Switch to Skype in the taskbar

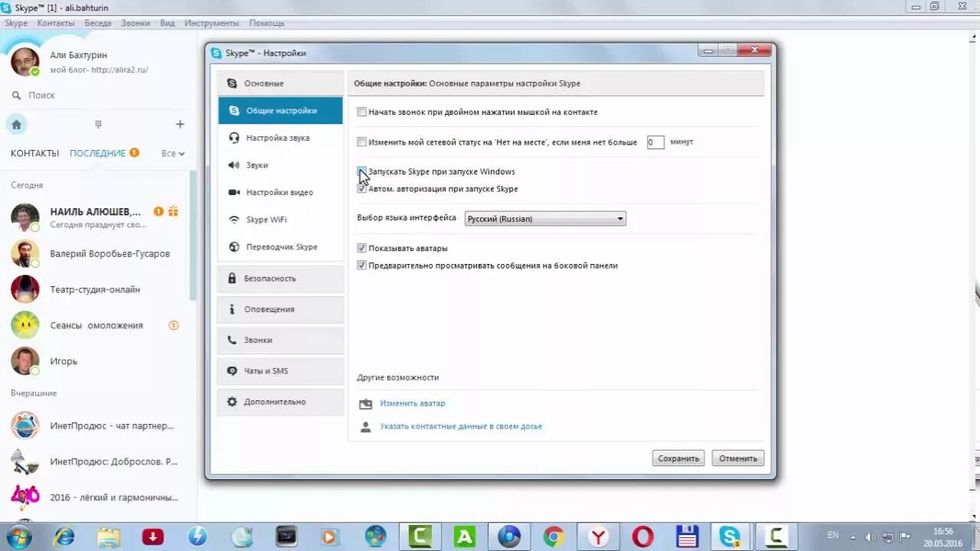(x=730, y=537)
